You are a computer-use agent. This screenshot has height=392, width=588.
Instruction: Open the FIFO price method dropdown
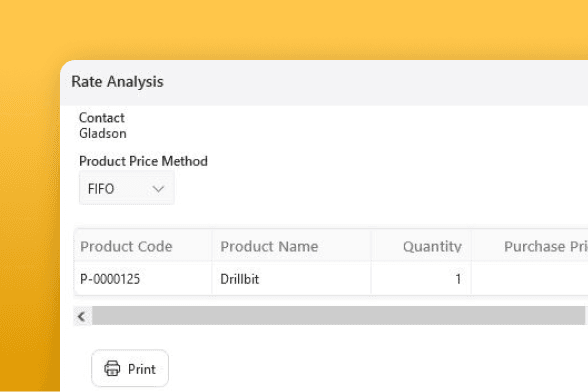126,188
